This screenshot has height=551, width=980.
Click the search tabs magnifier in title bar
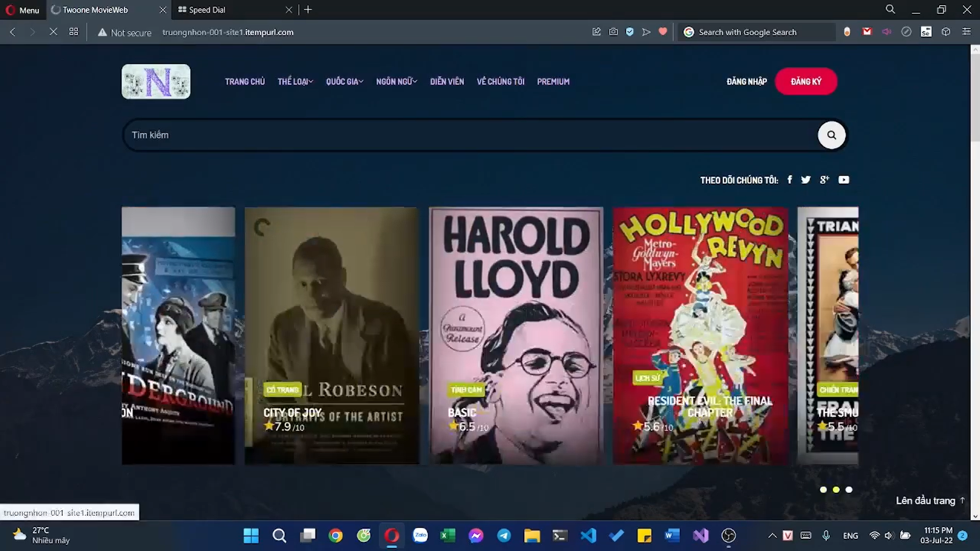890,9
